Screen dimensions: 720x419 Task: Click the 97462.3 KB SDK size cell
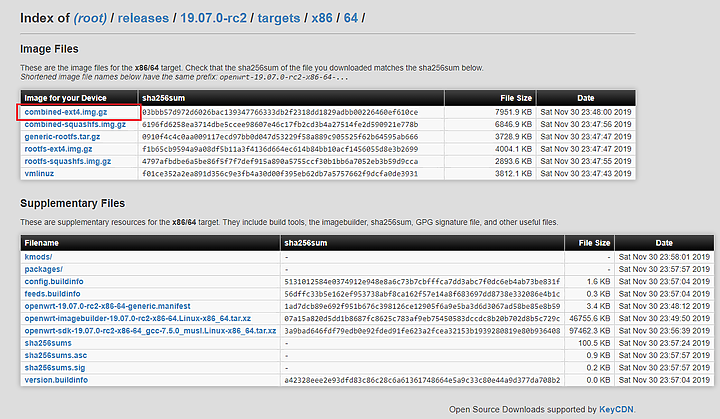click(590, 331)
